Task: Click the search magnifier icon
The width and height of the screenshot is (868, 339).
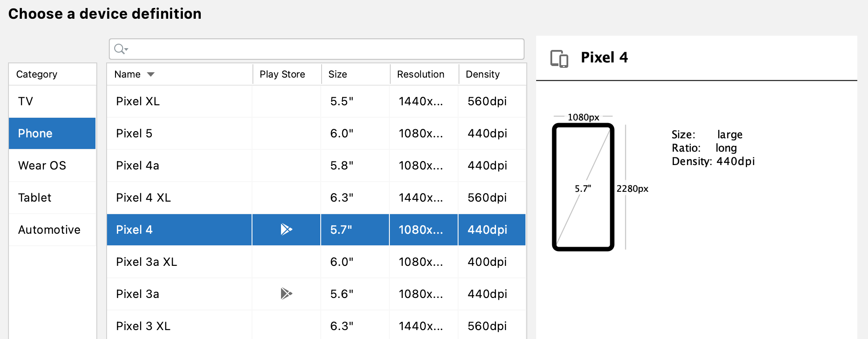Action: (120, 49)
